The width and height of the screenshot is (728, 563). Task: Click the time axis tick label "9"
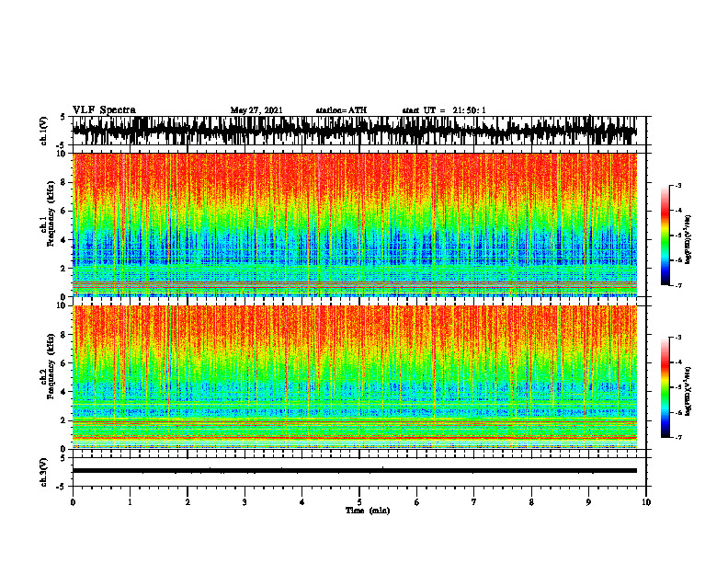pos(588,502)
